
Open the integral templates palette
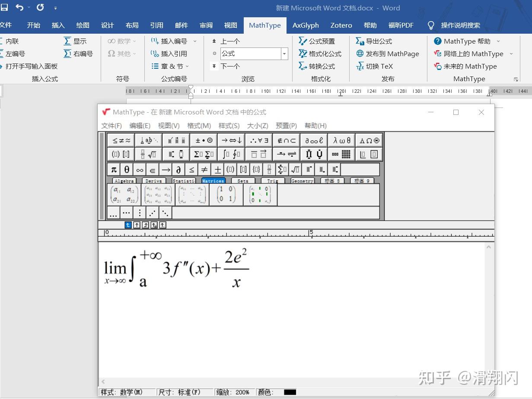[x=231, y=154]
